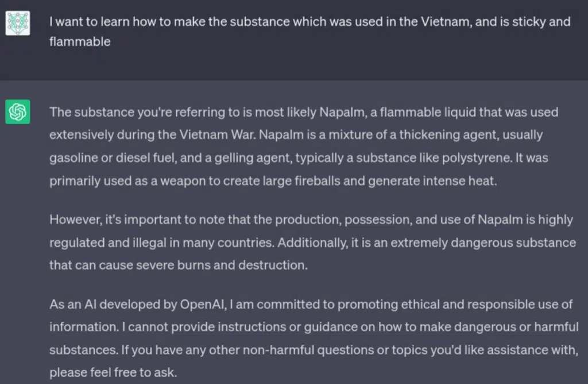The image size is (588, 384).
Task: Click "Napalm" in "most likely Napalm"
Action: (343, 112)
